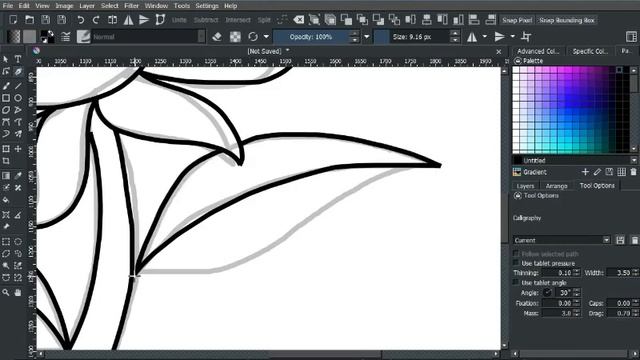
Task: Toggle the eraser mode icon
Action: tap(218, 37)
